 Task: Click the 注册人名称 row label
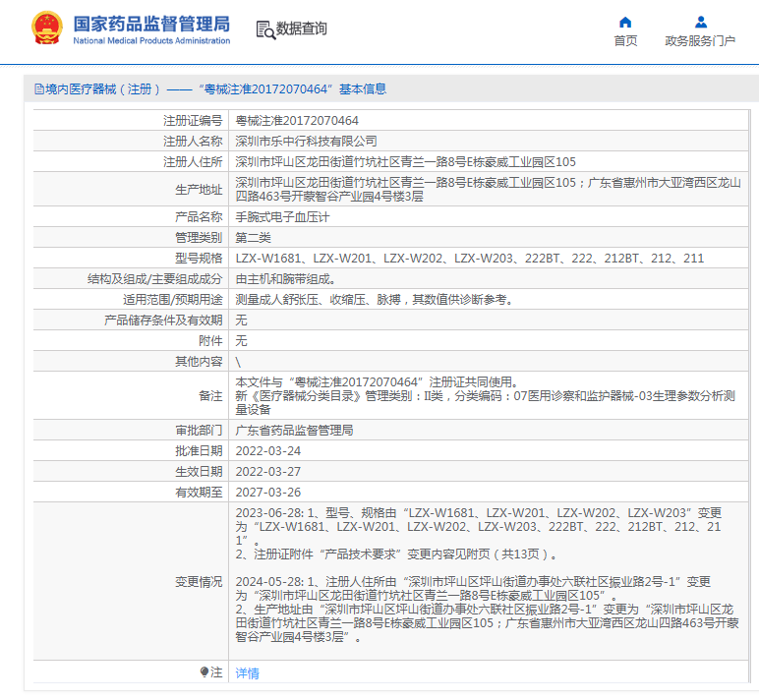(193, 142)
